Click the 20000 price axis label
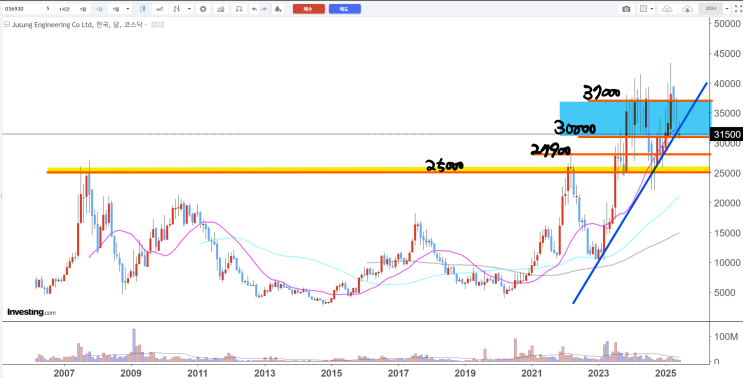 [727, 203]
